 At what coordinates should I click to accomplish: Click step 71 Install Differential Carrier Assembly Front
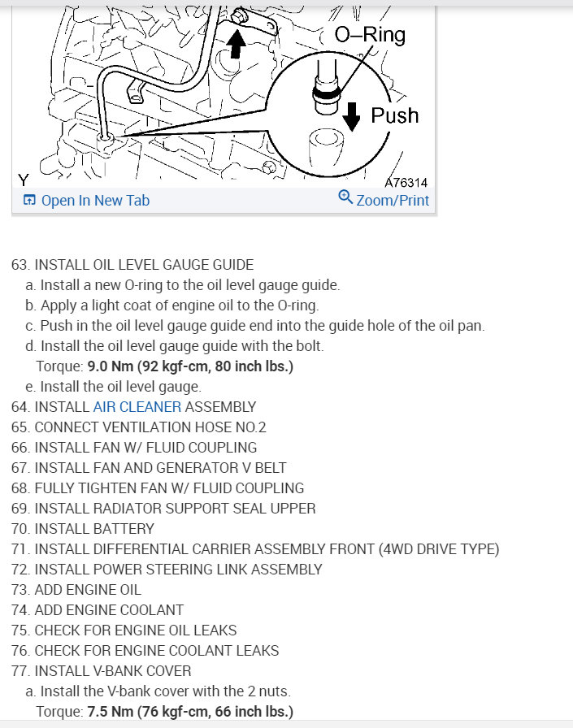(255, 548)
